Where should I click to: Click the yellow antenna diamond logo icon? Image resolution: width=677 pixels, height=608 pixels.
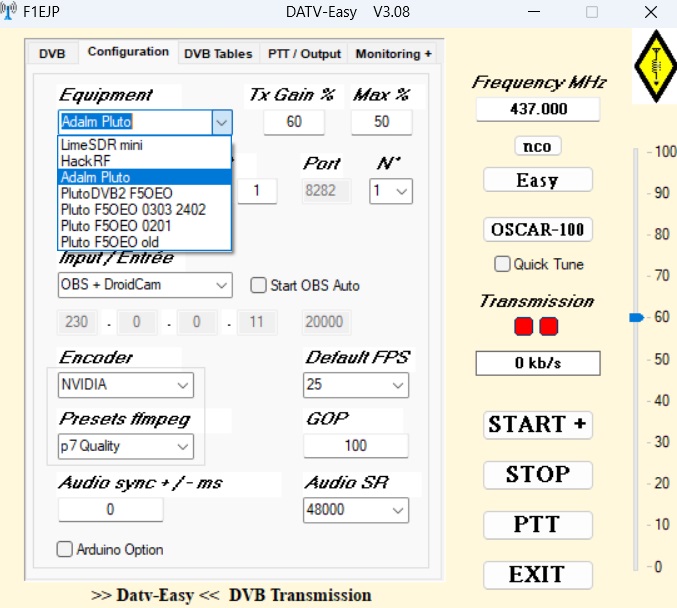click(x=656, y=65)
